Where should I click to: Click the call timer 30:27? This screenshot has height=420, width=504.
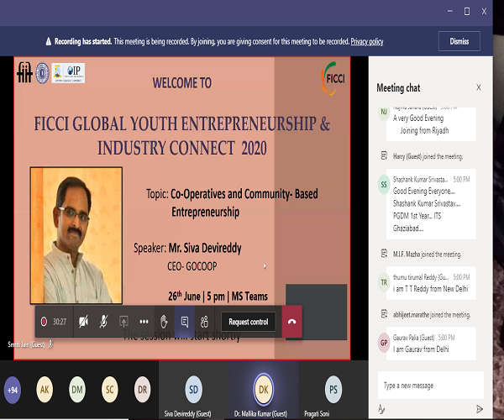tap(60, 322)
